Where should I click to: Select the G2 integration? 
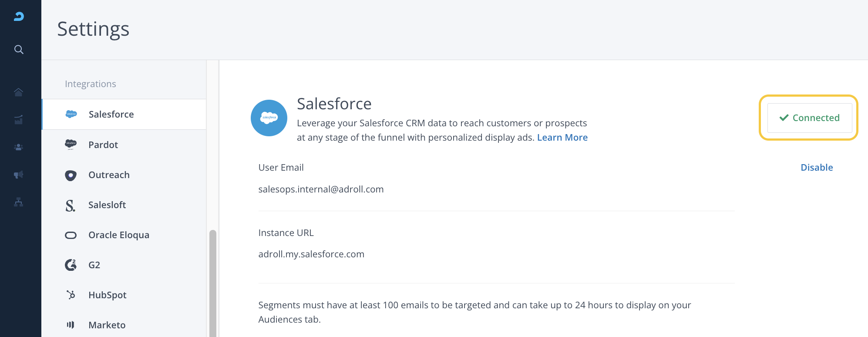94,265
